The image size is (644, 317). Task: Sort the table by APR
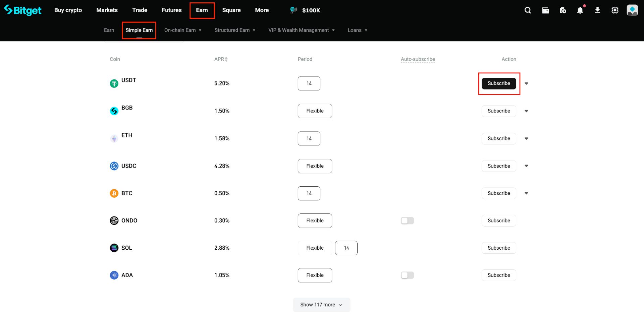click(x=221, y=59)
